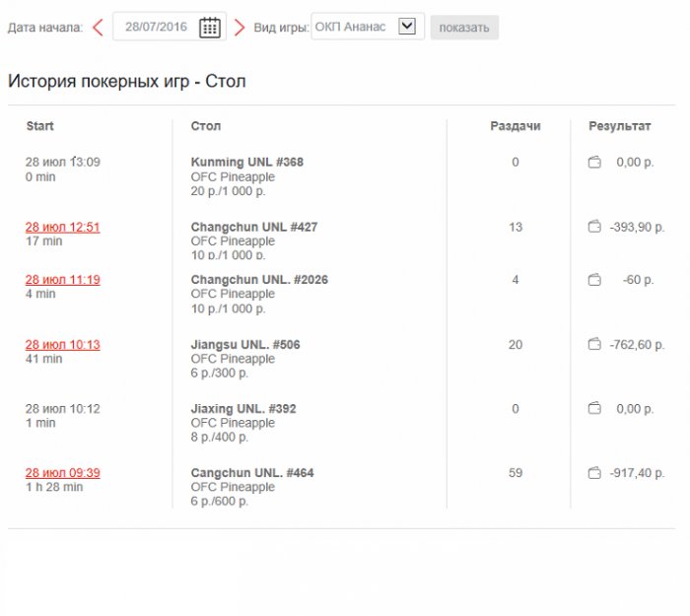Open the 28 июл 11:19 session link
The height and width of the screenshot is (616, 690).
(62, 280)
